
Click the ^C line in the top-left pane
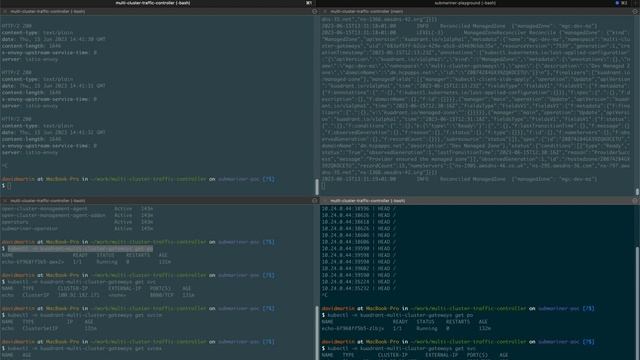tap(4, 166)
